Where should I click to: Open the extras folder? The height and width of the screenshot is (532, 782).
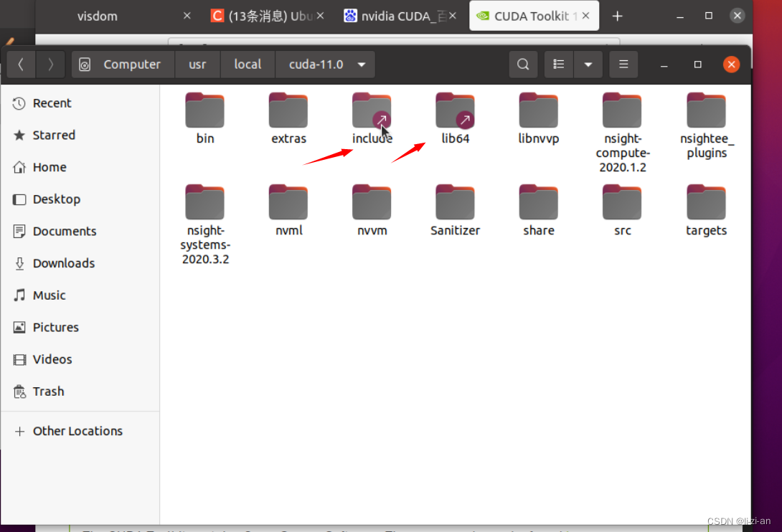[288, 118]
